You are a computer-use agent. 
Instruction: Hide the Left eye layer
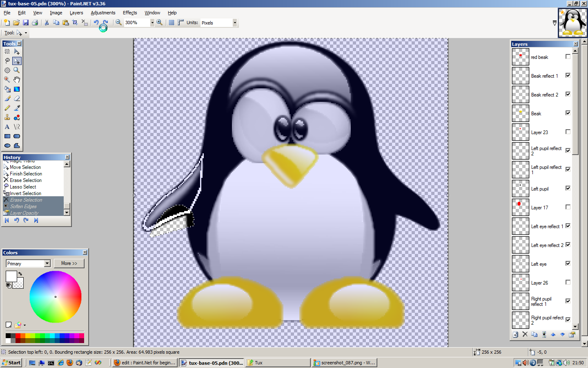coord(568,263)
